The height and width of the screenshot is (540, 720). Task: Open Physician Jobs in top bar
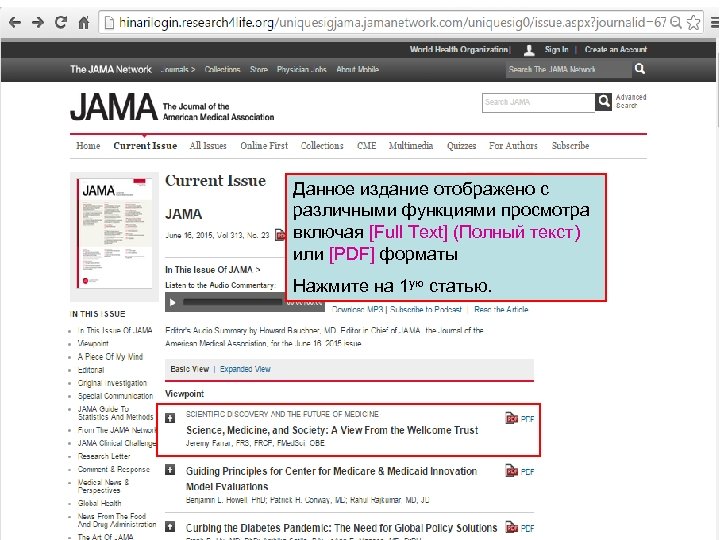(x=301, y=69)
